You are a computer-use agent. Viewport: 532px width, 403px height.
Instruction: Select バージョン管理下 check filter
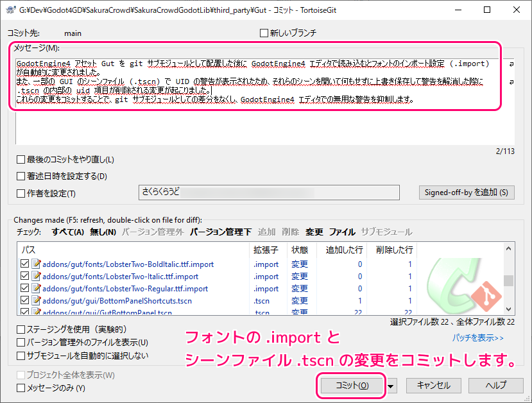click(x=221, y=232)
